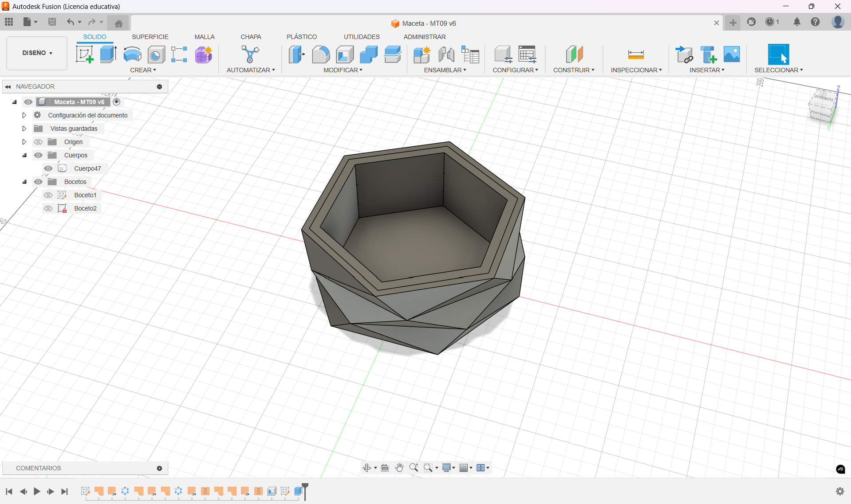Jump to timeline beginning
This screenshot has height=504, width=851.
[9, 491]
